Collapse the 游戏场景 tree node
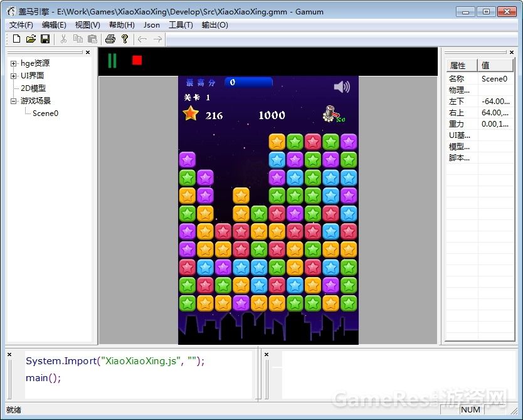This screenshot has height=420, width=523. point(14,101)
